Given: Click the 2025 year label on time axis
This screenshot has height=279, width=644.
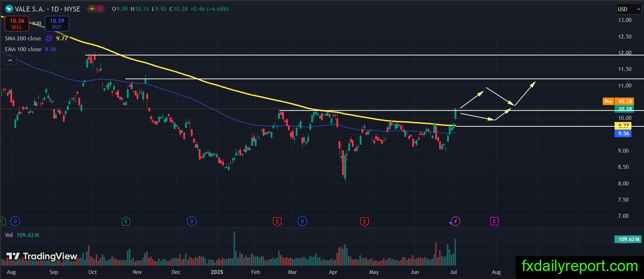Looking at the screenshot, I should [x=217, y=272].
